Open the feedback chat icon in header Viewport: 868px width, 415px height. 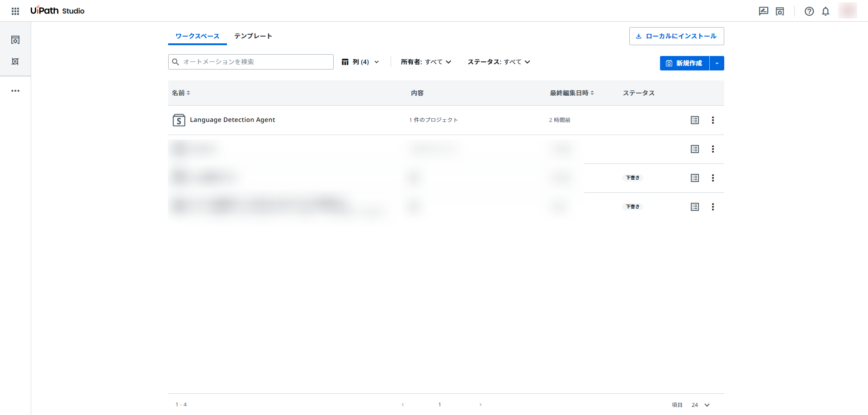764,11
